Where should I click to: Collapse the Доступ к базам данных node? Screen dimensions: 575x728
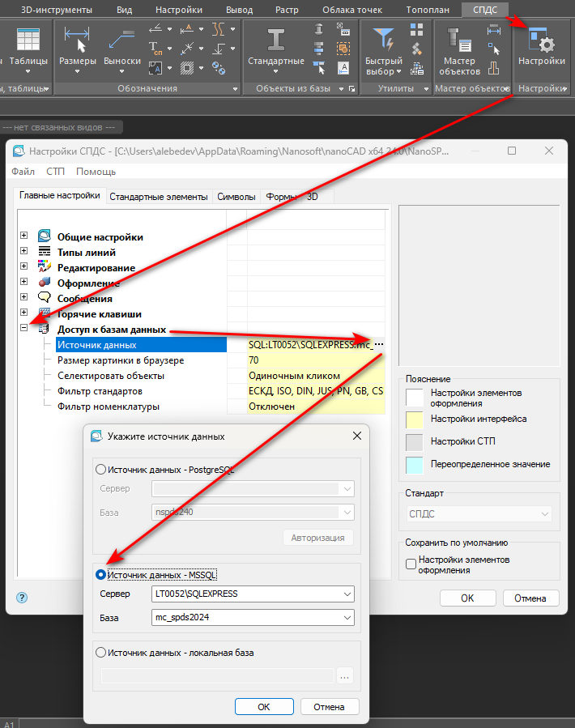tap(24, 329)
